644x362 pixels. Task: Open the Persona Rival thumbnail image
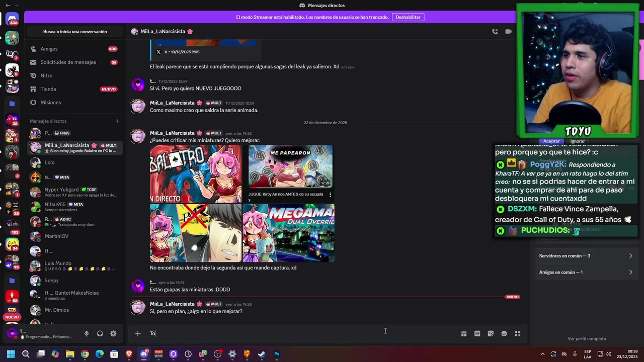pos(196,233)
